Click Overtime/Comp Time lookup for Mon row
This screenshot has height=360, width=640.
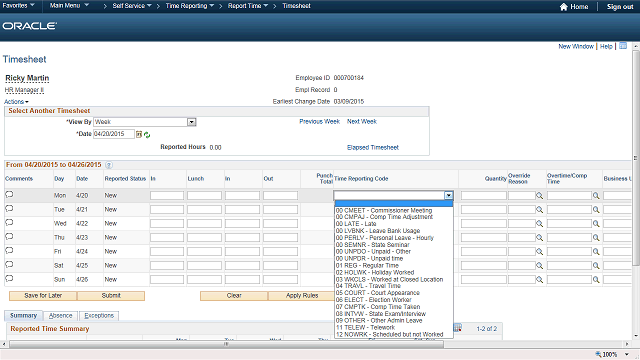pyautogui.click(x=596, y=196)
